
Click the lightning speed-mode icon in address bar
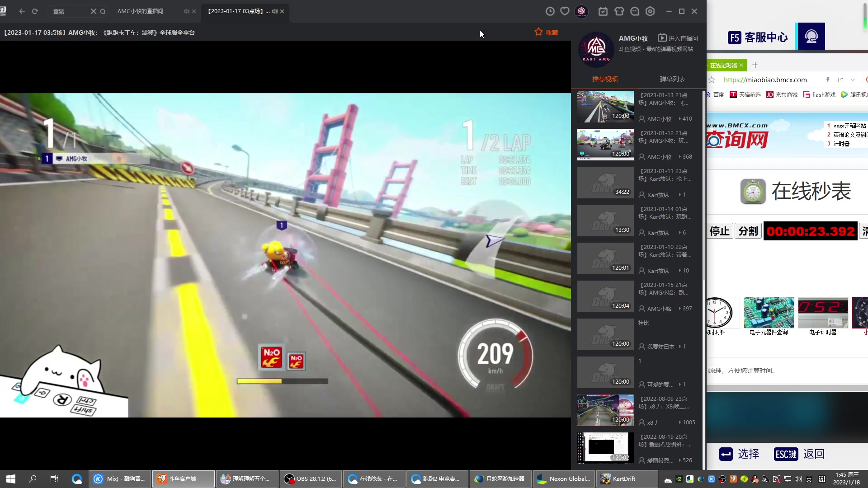point(828,80)
